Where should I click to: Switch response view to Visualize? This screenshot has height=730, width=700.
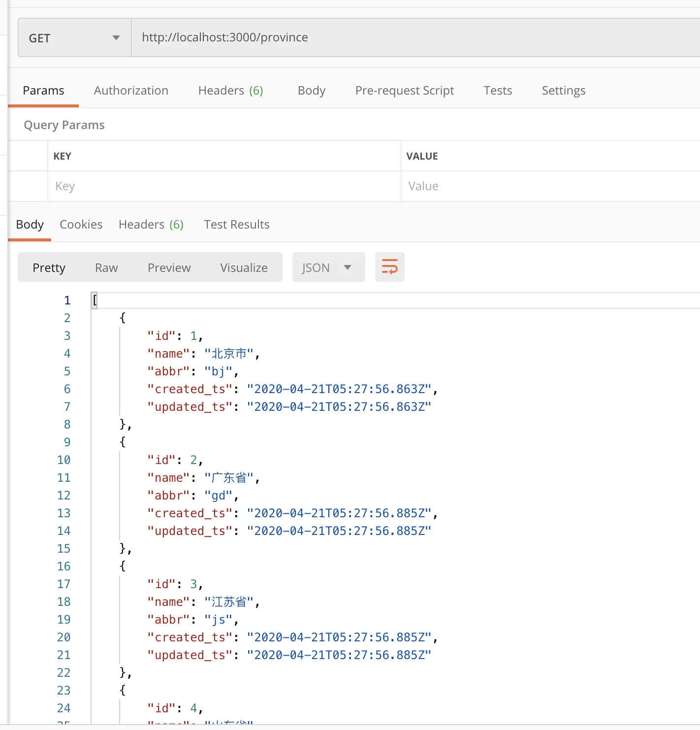click(244, 267)
